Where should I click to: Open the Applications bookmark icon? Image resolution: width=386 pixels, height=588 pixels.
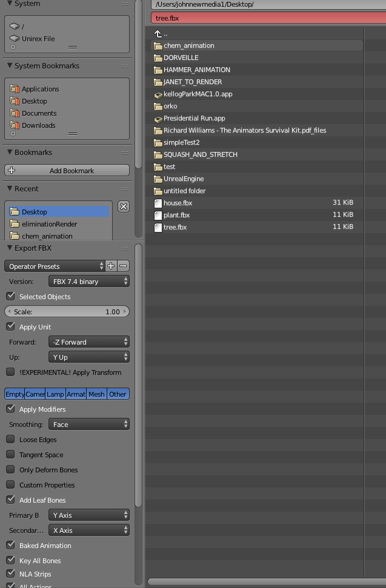coord(15,89)
